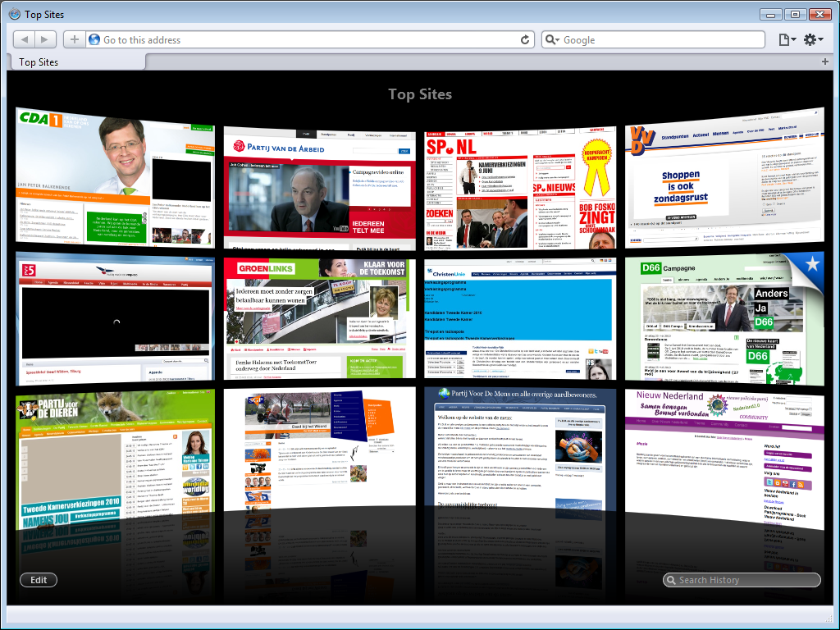Maximize the Top Sites window
This screenshot has height=630, width=840.
[795, 15]
